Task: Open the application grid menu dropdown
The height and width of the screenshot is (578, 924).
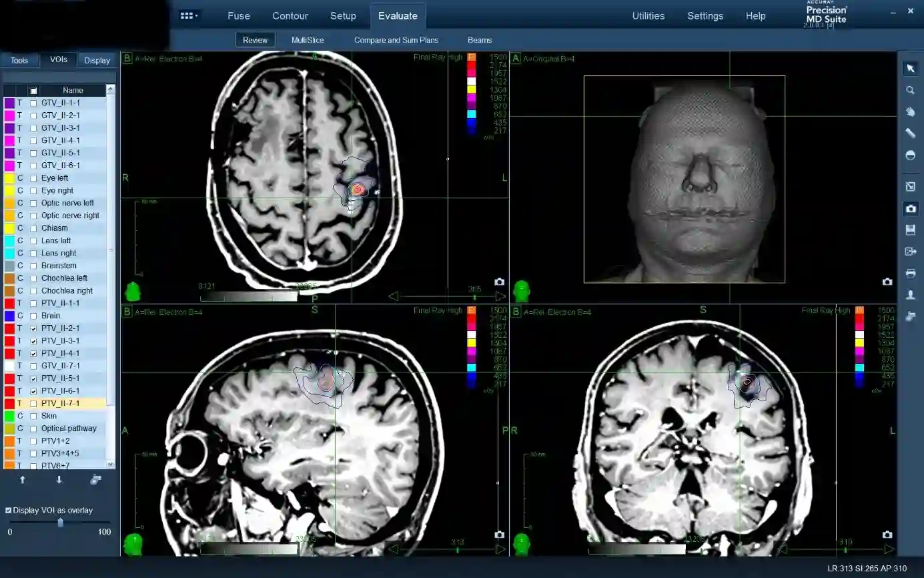Action: pos(189,16)
